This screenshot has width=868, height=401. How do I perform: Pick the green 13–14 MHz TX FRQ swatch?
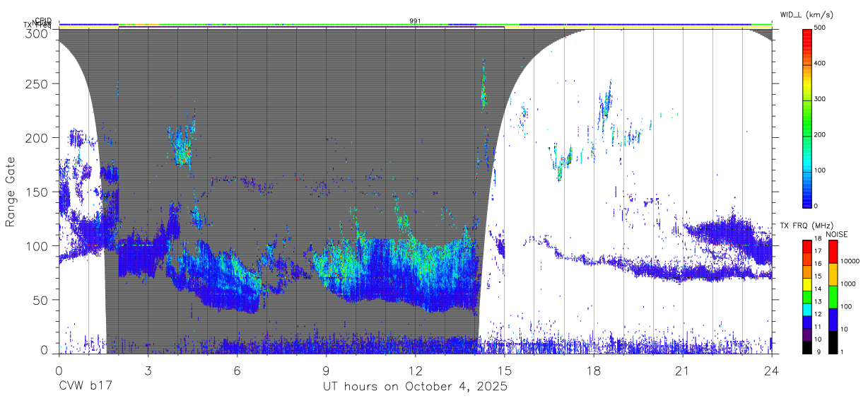tap(807, 297)
